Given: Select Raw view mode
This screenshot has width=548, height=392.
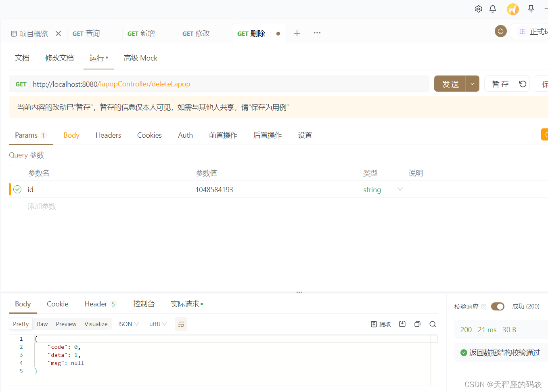Looking at the screenshot, I should (x=42, y=324).
